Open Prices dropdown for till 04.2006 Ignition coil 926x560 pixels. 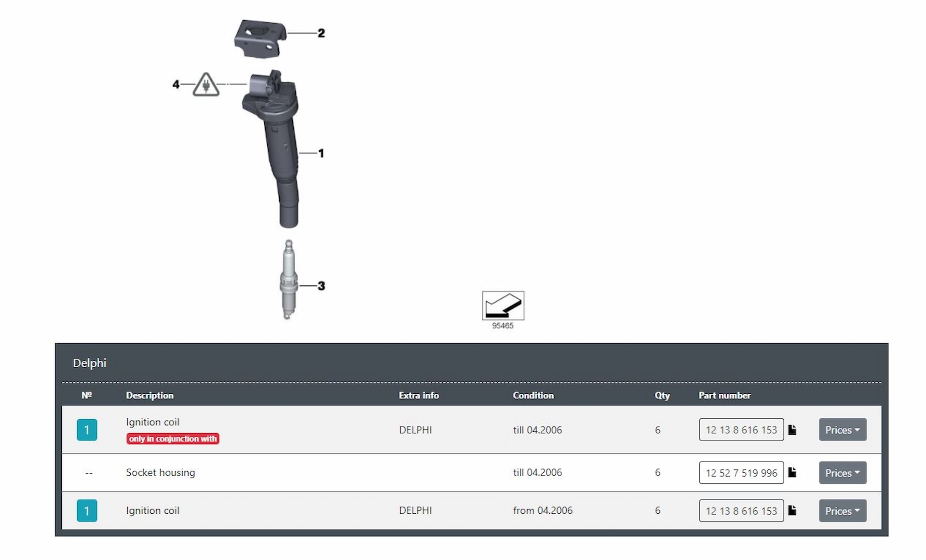842,429
